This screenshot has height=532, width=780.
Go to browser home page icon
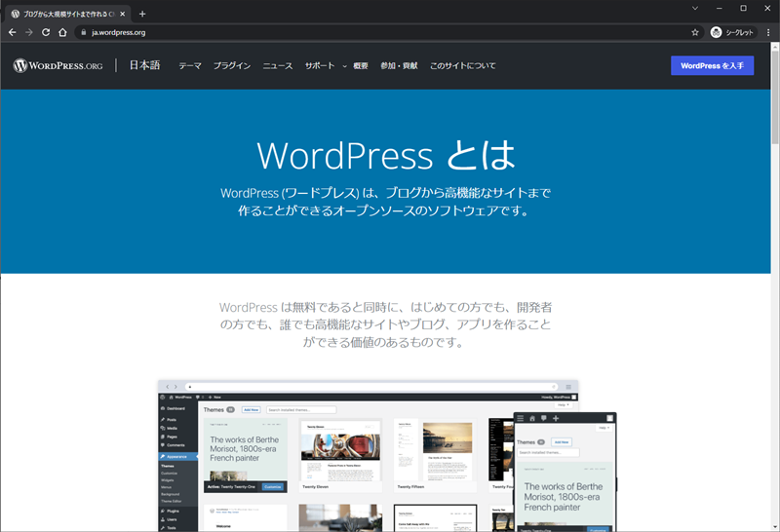(x=62, y=32)
